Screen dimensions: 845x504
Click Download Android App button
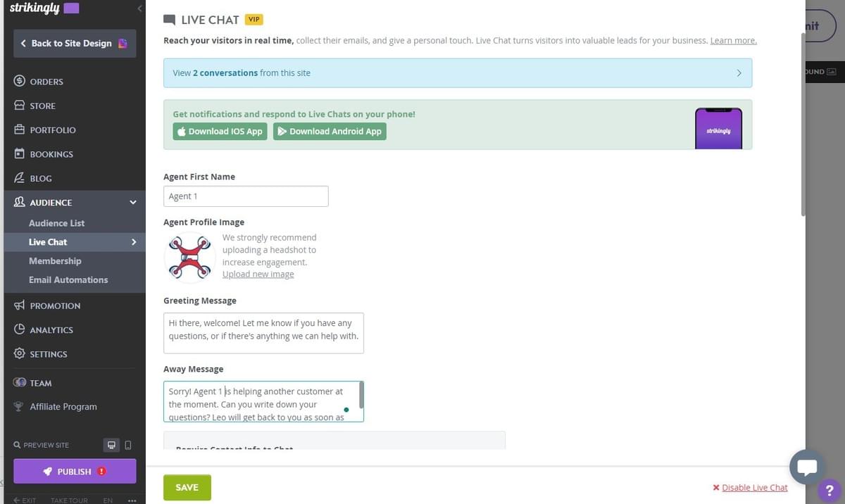(x=330, y=132)
